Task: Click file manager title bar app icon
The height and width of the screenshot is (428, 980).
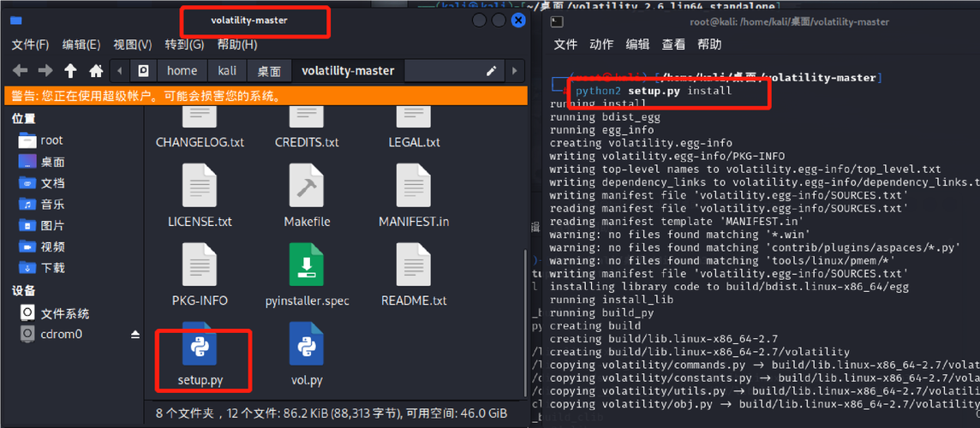Action: point(16,21)
